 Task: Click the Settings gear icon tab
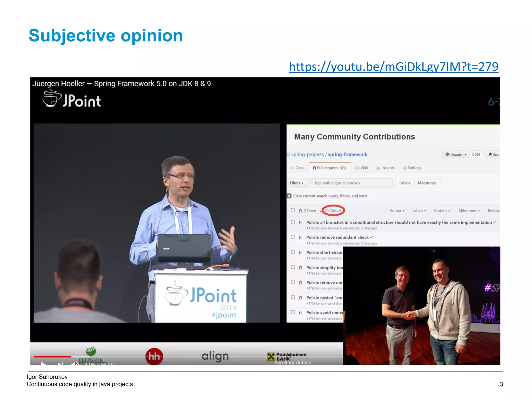pyautogui.click(x=405, y=168)
